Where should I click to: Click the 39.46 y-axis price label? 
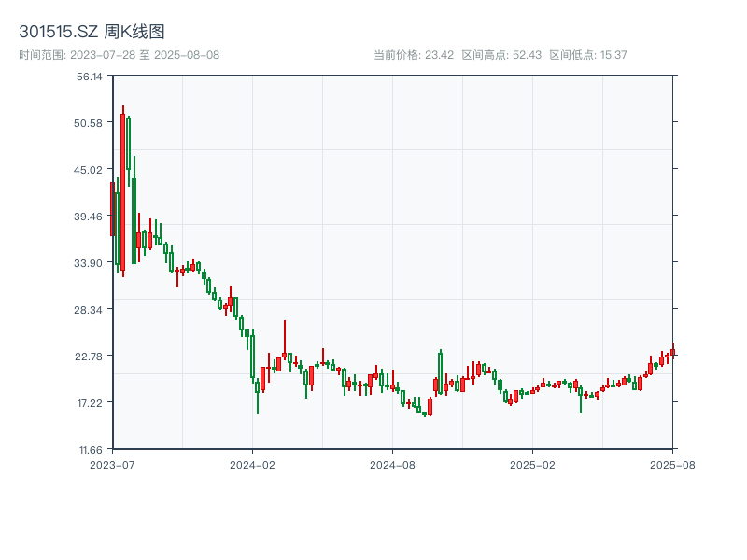(90, 216)
